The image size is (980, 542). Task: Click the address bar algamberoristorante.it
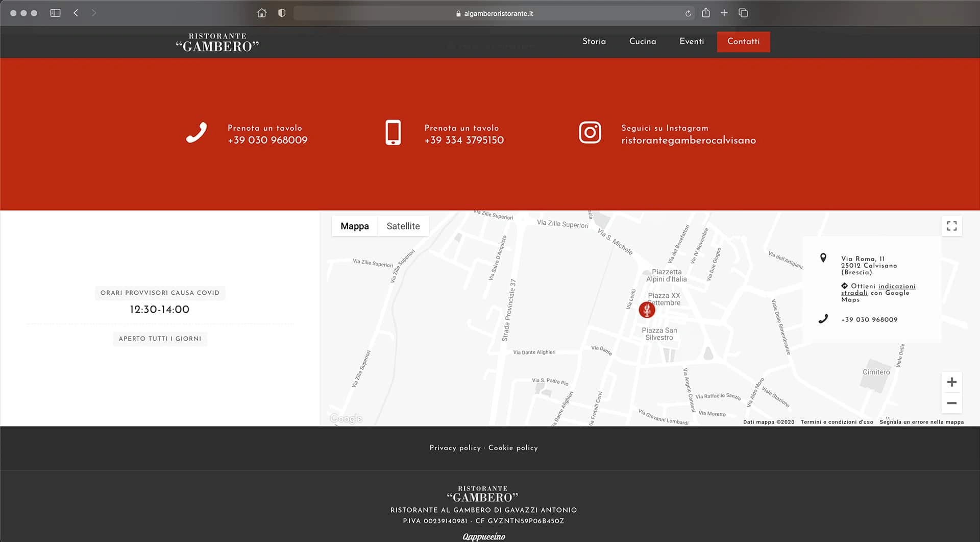pos(494,13)
